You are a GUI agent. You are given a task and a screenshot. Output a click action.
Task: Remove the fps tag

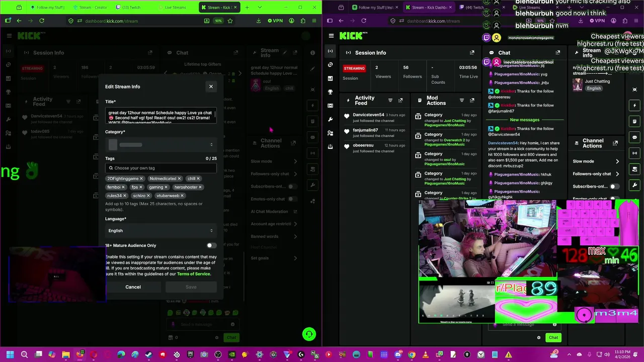point(141,187)
